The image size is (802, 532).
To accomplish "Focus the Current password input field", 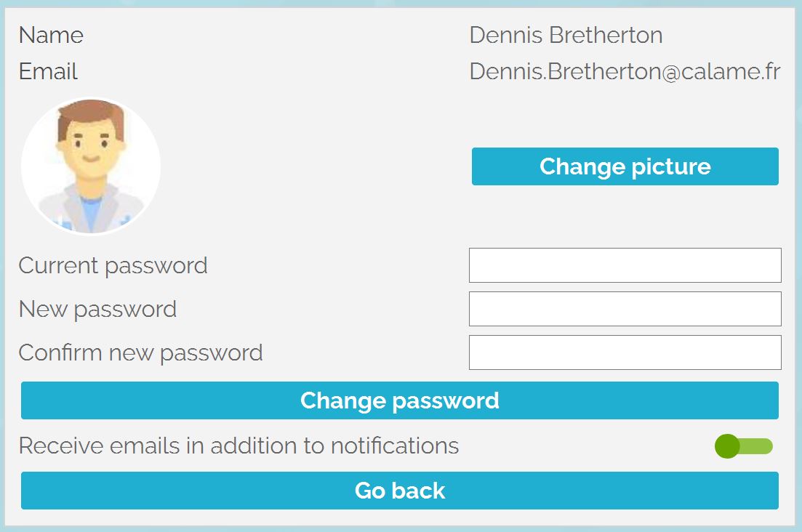I will pos(625,265).
